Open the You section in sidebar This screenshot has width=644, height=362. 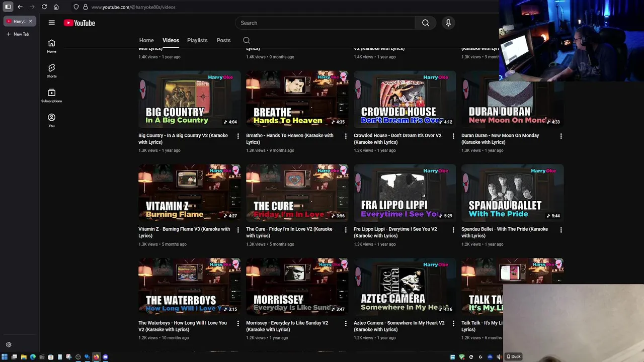tap(51, 120)
